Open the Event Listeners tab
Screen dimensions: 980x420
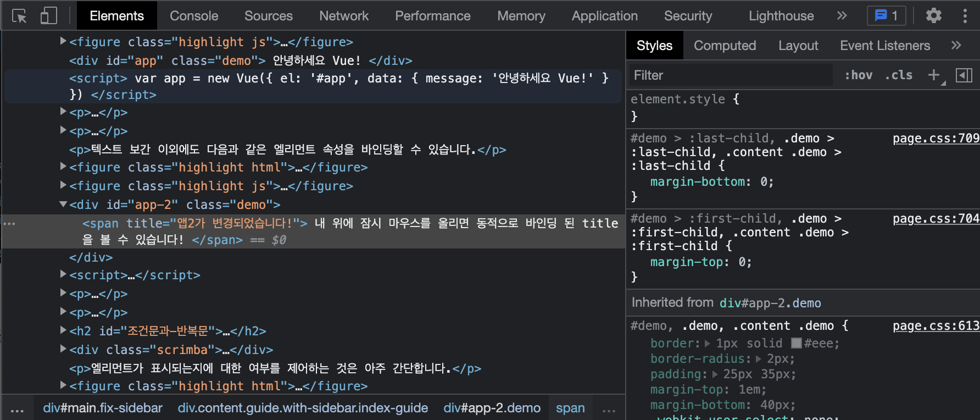885,46
